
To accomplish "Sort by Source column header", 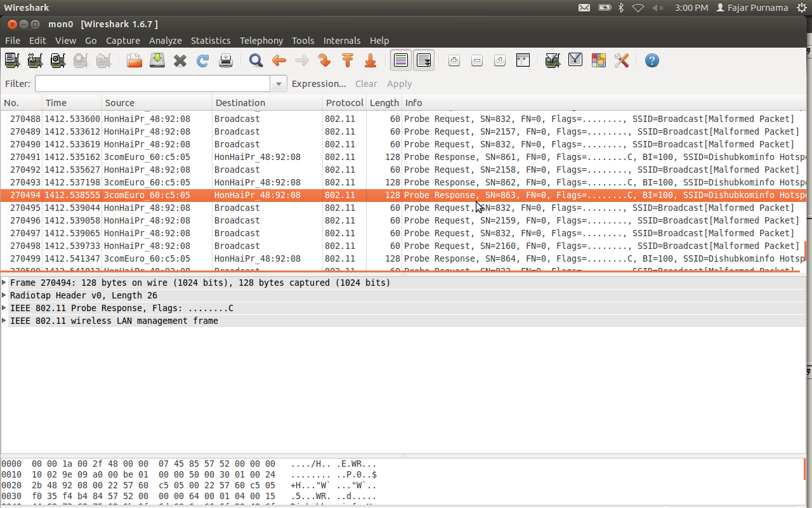I will pyautogui.click(x=157, y=103).
